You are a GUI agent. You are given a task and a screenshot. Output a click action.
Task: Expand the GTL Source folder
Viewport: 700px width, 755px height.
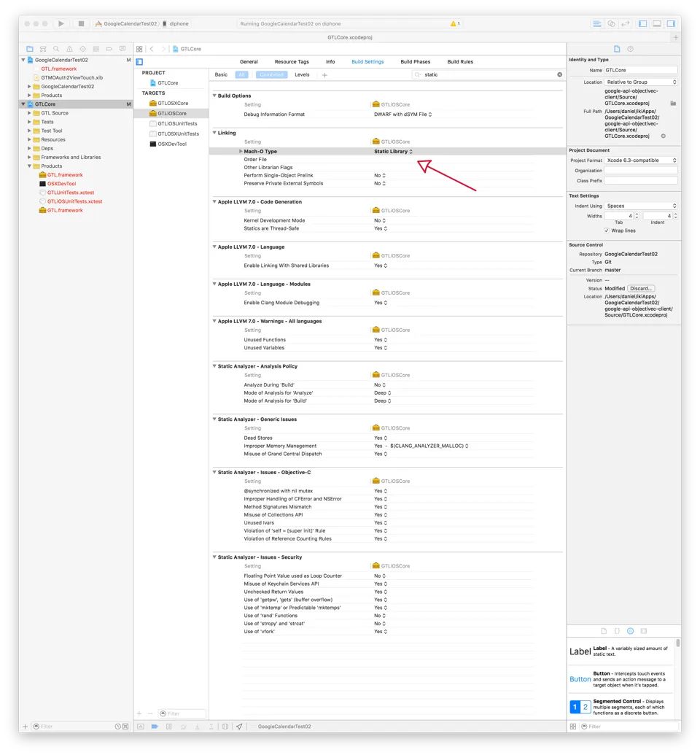(29, 112)
